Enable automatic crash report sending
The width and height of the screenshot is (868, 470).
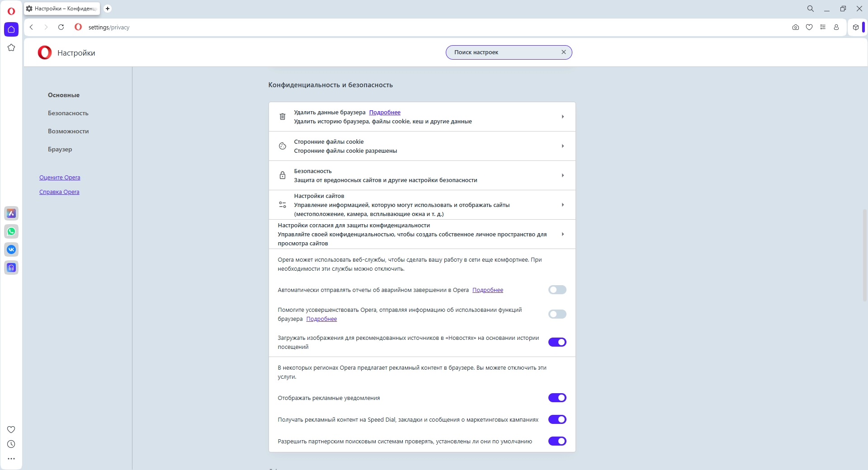click(x=557, y=290)
